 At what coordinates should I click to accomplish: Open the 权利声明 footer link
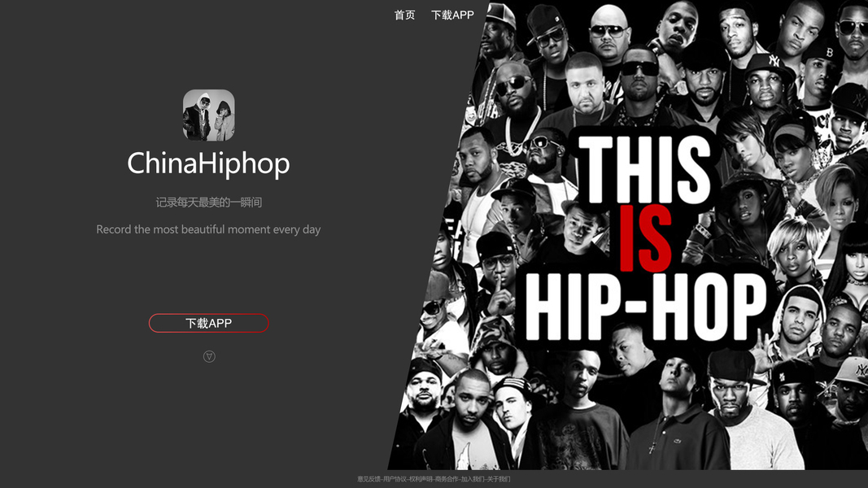pyautogui.click(x=421, y=479)
